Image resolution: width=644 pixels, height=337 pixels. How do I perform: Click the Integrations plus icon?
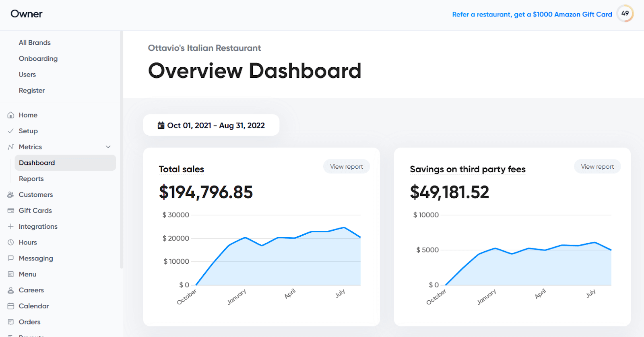tap(11, 226)
